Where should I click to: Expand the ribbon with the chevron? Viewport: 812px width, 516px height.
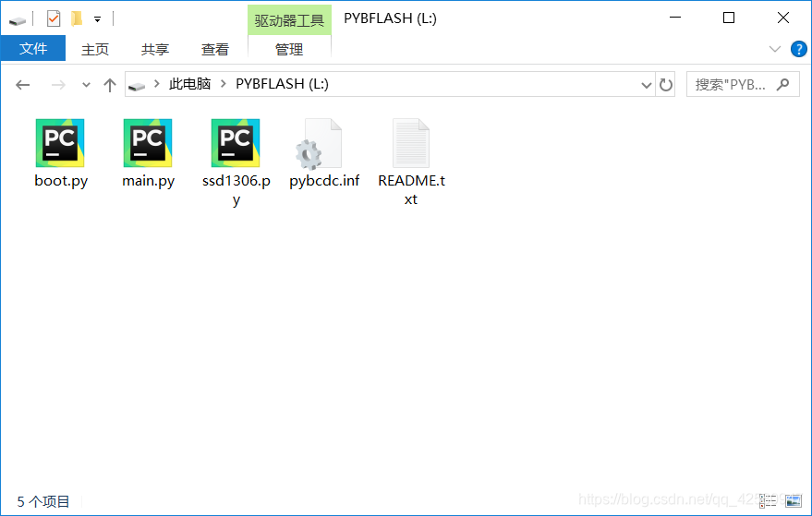coord(775,49)
